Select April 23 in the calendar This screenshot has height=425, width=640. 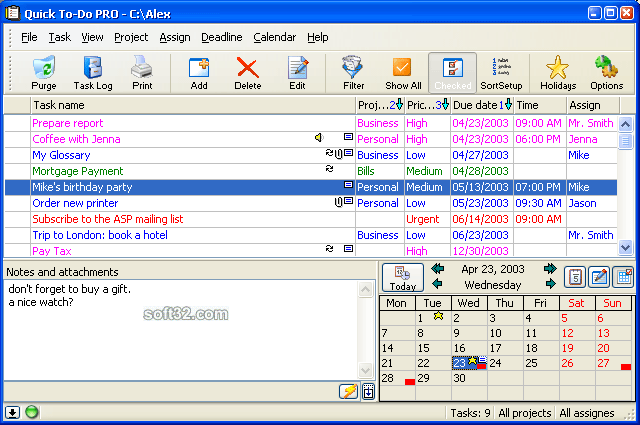point(469,363)
